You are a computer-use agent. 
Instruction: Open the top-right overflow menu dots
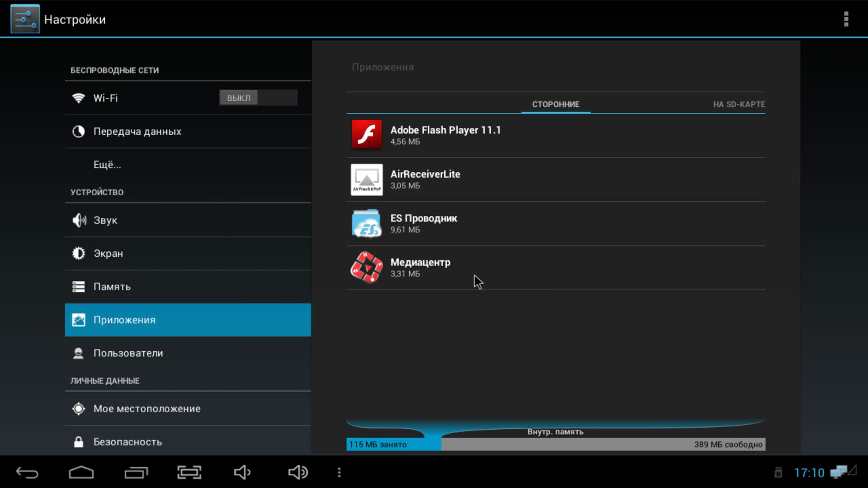coord(846,19)
